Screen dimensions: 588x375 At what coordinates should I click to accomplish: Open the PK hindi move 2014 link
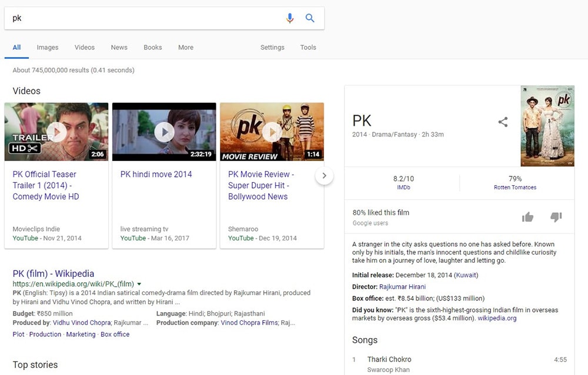click(156, 174)
